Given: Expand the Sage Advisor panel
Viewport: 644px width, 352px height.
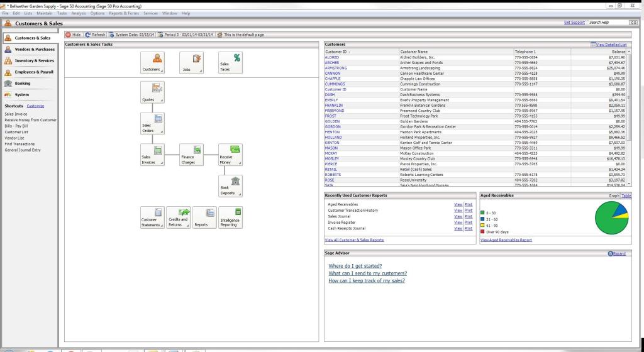Looking at the screenshot, I should (x=617, y=253).
